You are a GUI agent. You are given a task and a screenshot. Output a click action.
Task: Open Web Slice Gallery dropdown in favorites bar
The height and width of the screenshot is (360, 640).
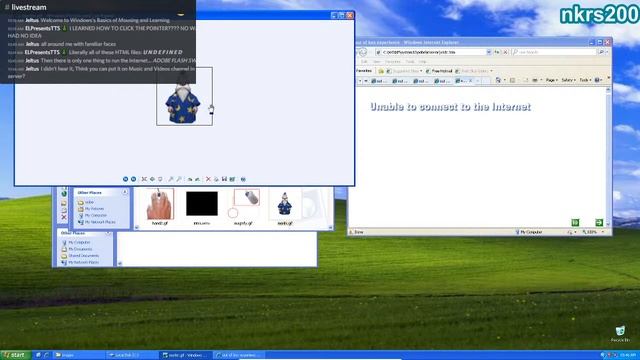[473, 71]
